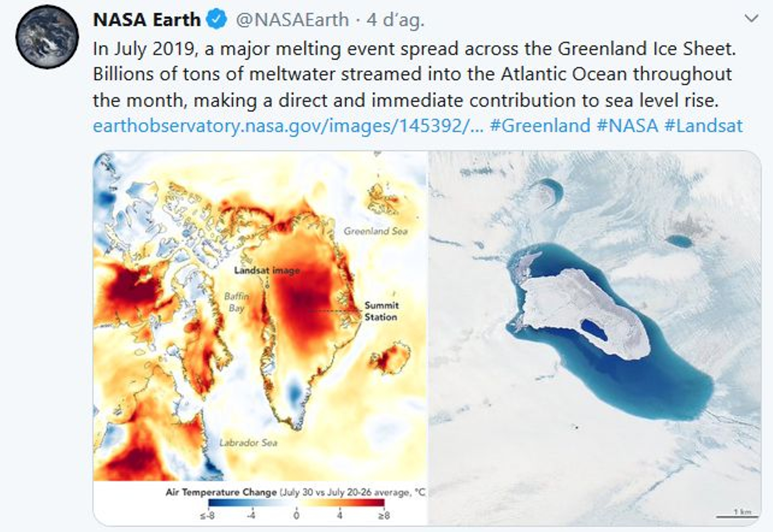Click the tweet text about July 2019 melting
773x532 pixels.
click(x=414, y=74)
